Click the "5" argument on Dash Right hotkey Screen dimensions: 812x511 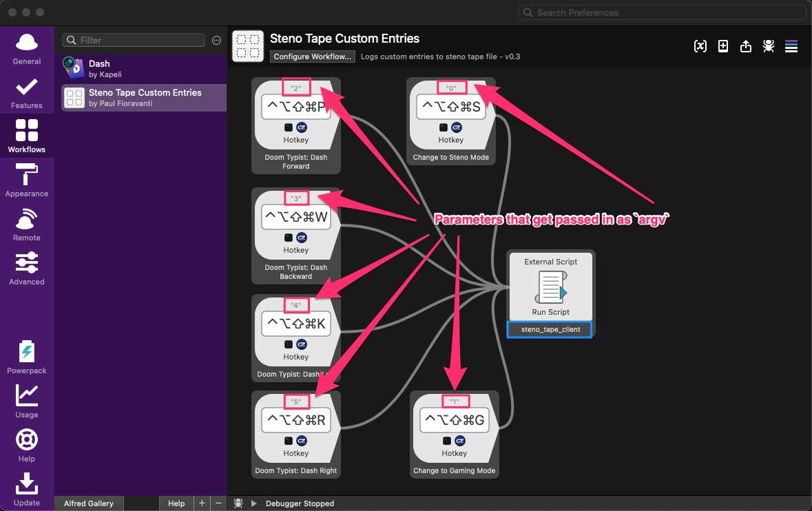[x=295, y=401]
